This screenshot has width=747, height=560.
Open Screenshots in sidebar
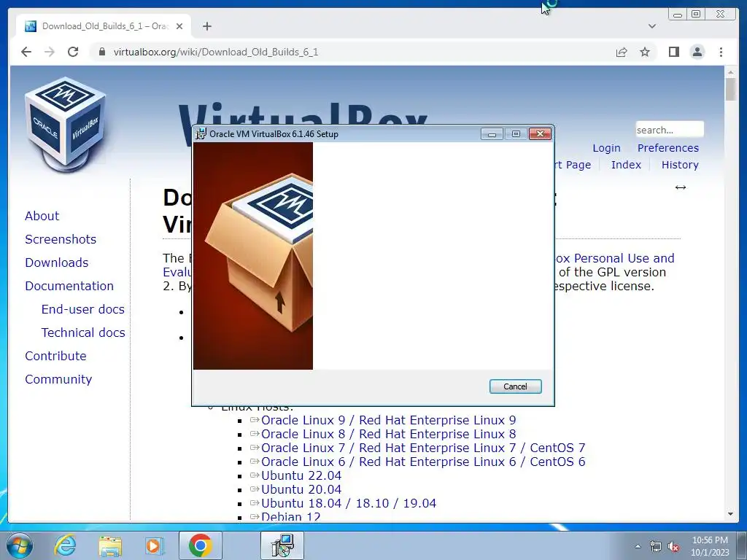61,239
